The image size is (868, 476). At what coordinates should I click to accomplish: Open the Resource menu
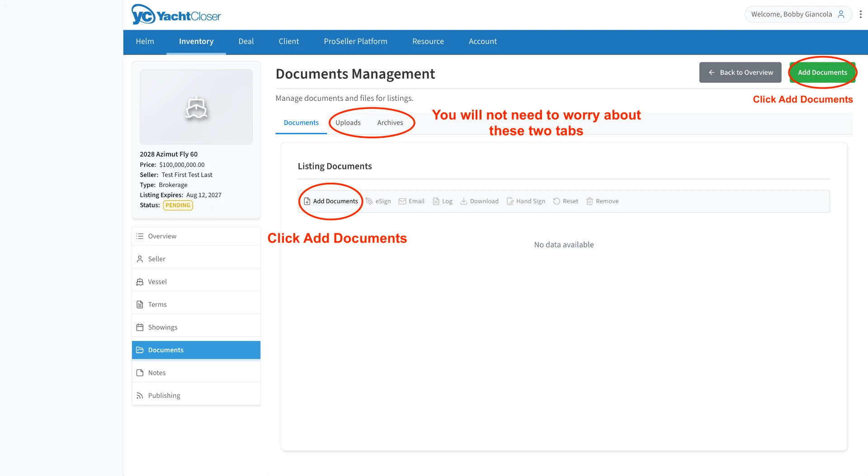tap(428, 42)
